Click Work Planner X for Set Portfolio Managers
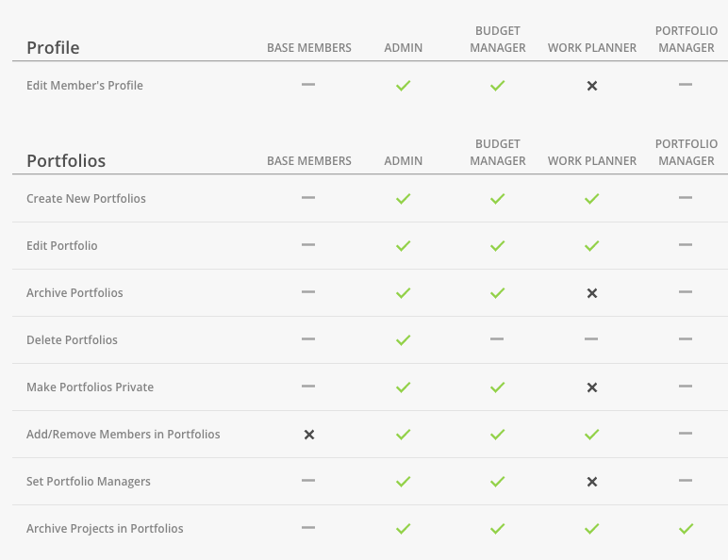The height and width of the screenshot is (560, 728). click(592, 482)
